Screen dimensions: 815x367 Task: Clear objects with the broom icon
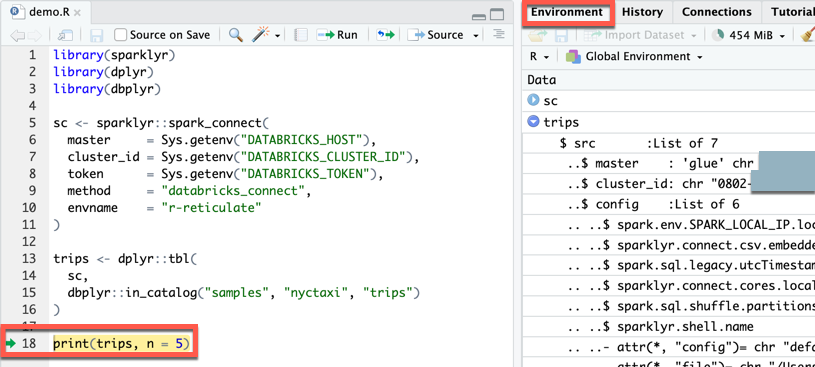pyautogui.click(x=808, y=35)
